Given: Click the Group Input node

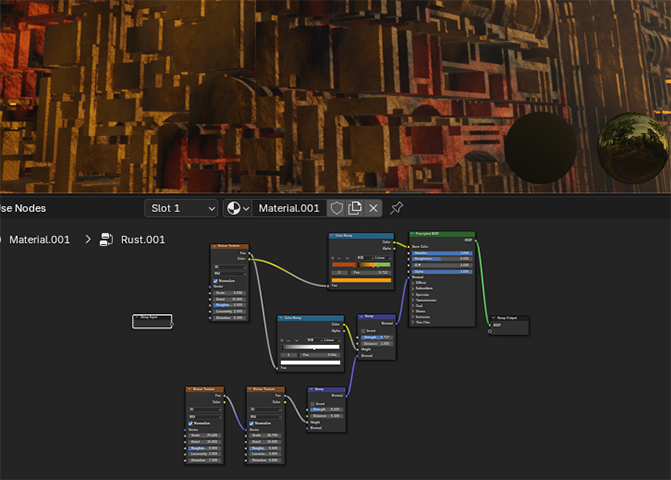Looking at the screenshot, I should (x=152, y=321).
